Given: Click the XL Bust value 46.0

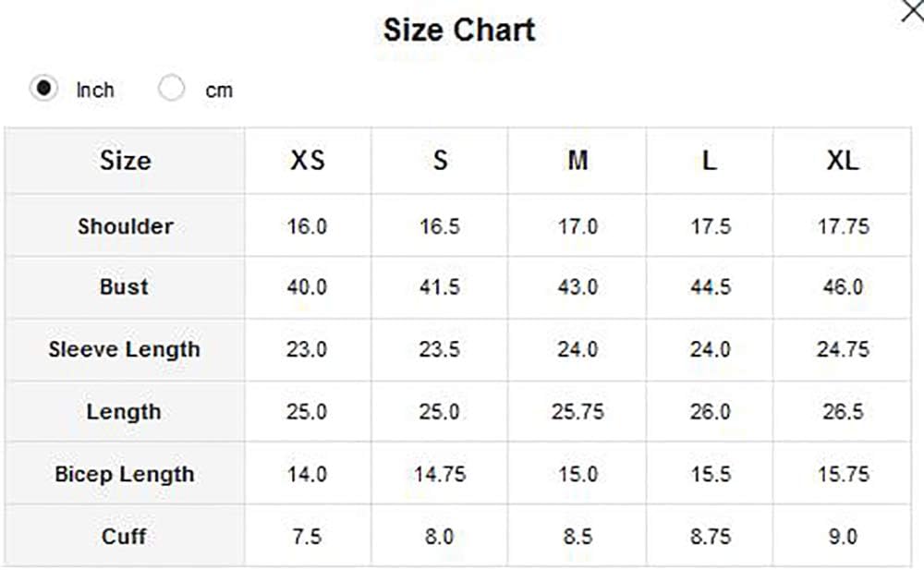Looking at the screenshot, I should pyautogui.click(x=844, y=287).
